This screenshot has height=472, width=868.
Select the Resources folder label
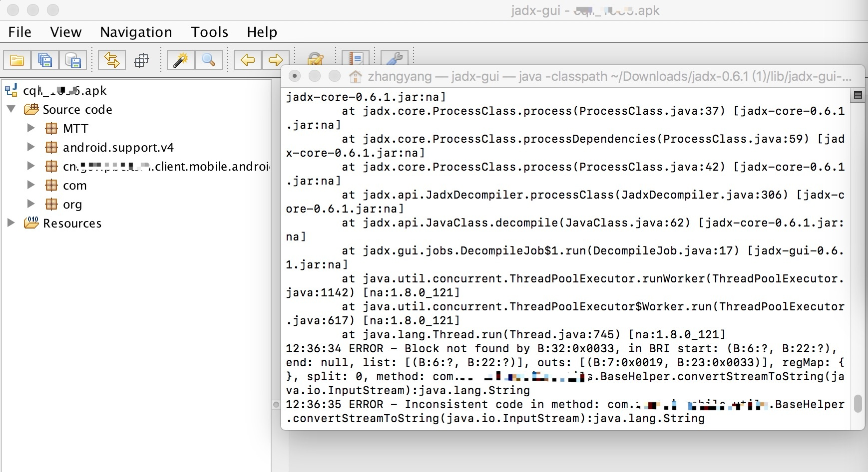(72, 223)
